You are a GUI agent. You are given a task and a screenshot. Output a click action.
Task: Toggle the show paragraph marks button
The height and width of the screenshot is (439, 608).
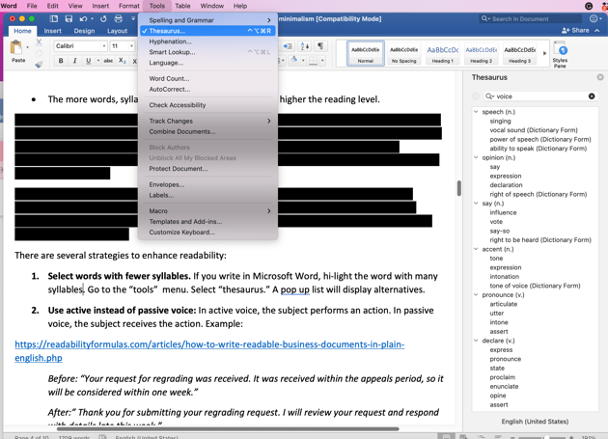coord(320,46)
